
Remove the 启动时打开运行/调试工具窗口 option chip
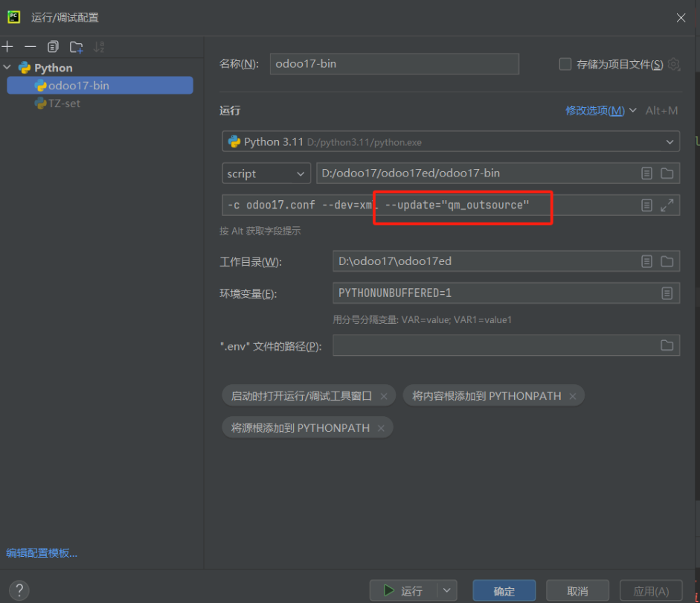(384, 396)
